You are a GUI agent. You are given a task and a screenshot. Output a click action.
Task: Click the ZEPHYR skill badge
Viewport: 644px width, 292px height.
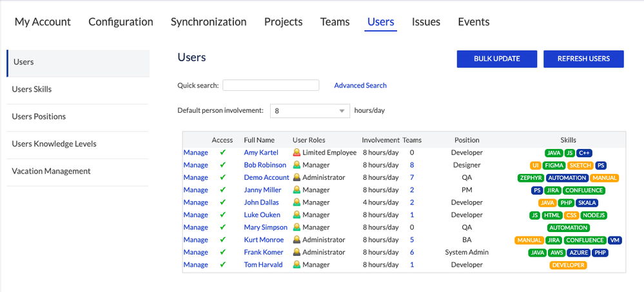[531, 178]
